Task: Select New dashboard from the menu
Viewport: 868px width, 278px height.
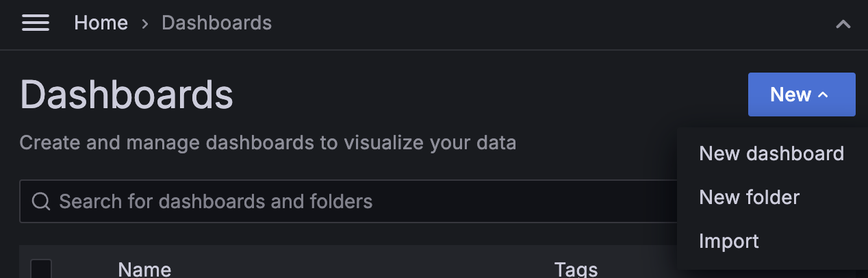Action: pyautogui.click(x=771, y=153)
